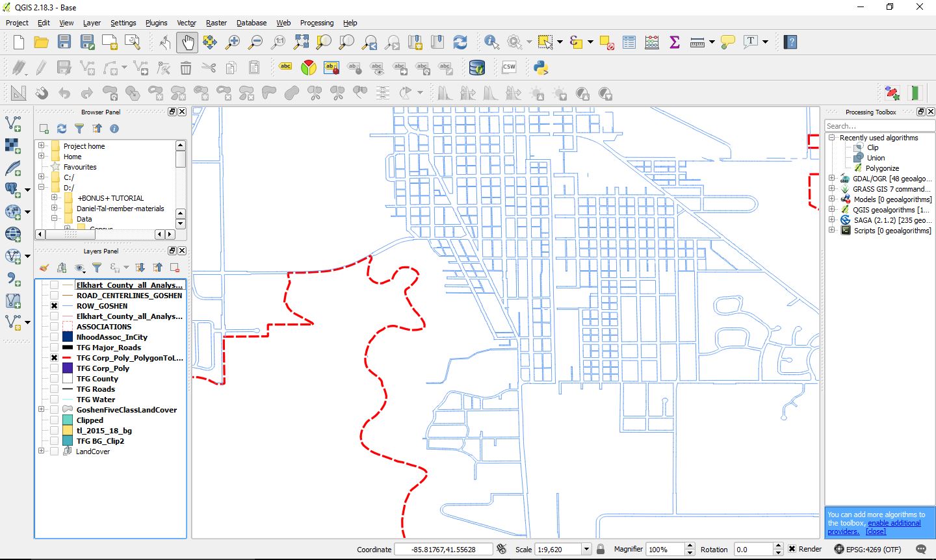Expand GDAL/OGR algorithms in Processing Toolbox
This screenshot has width=936, height=560.
click(x=832, y=178)
